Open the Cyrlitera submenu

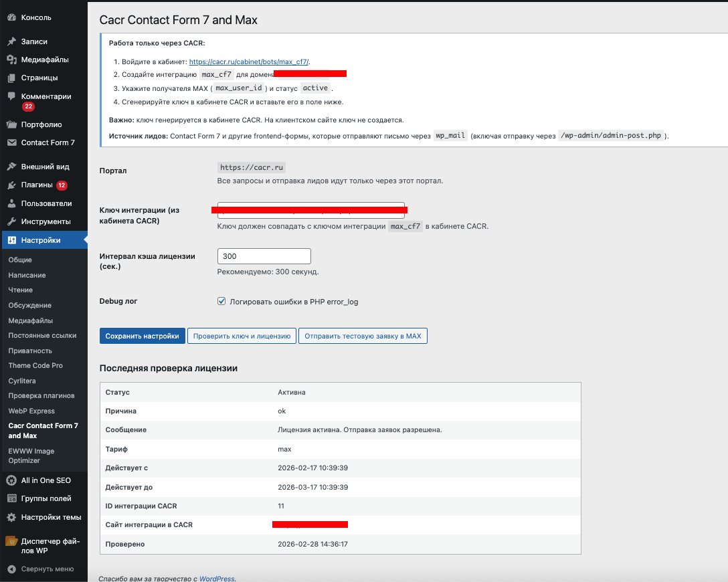(22, 381)
